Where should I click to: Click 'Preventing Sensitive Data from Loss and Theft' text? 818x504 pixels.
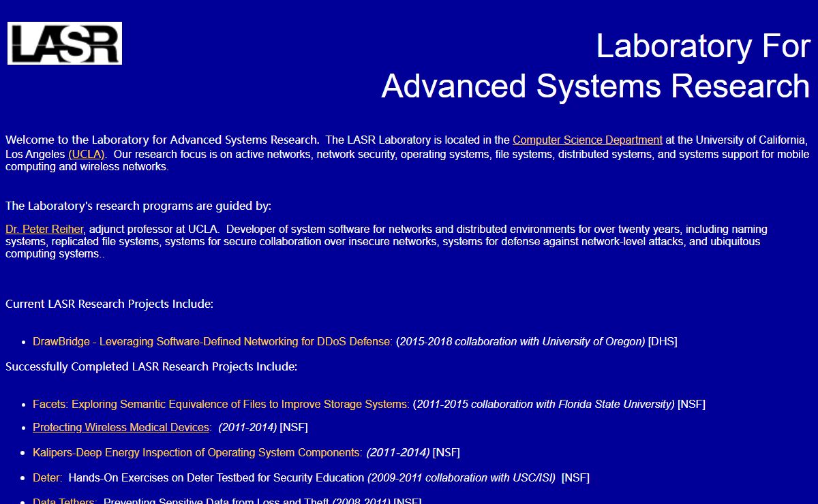[216, 501]
